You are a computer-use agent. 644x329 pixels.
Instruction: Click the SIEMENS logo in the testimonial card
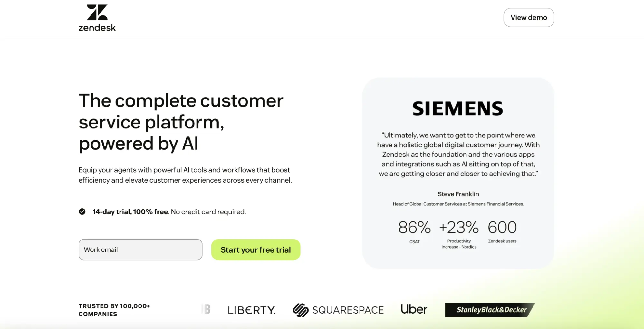coord(457,108)
